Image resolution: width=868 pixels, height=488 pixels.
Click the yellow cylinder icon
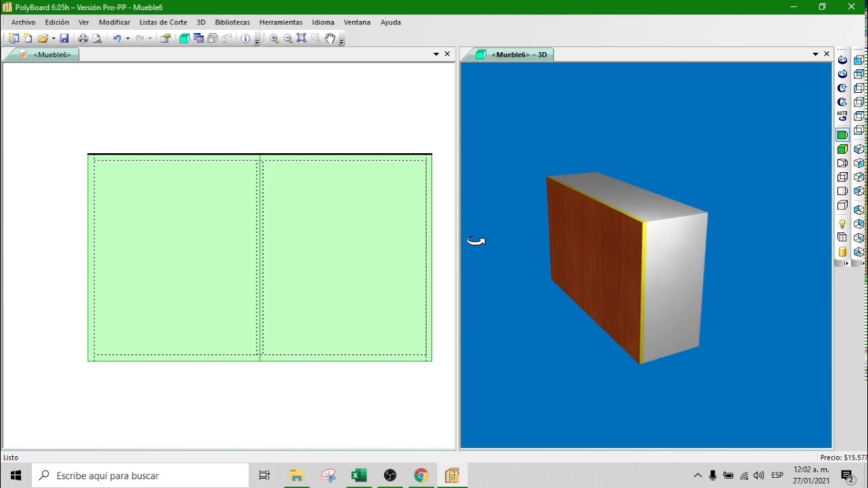tap(842, 252)
